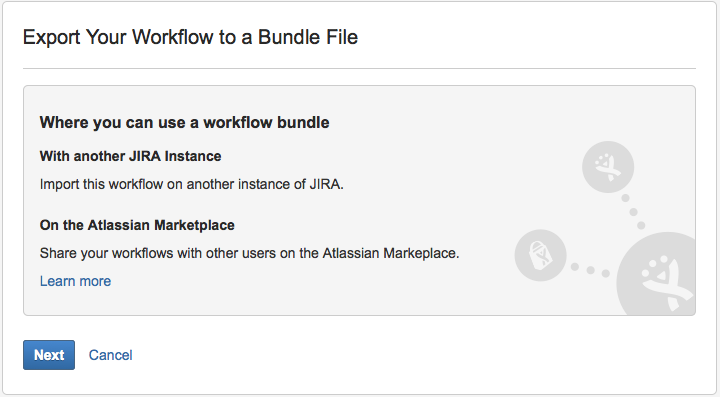Click 'With another JIRA Instance' subheading
Viewport: 720px width, 397px height.
pyautogui.click(x=130, y=156)
